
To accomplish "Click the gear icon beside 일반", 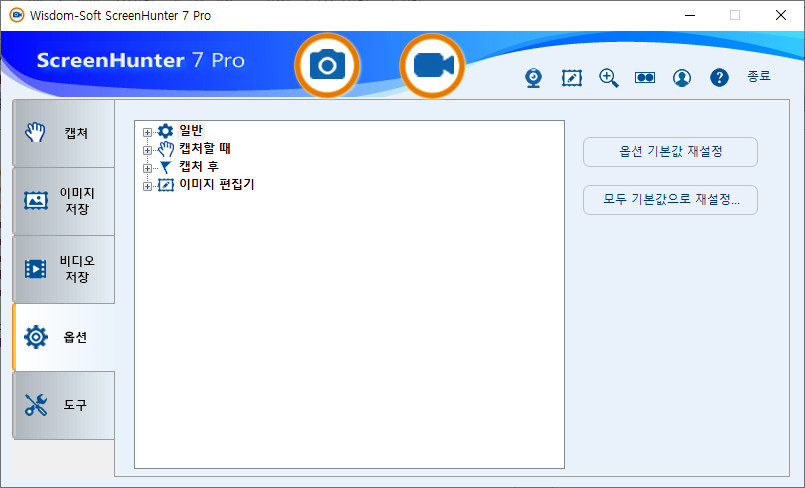I will pos(165,131).
